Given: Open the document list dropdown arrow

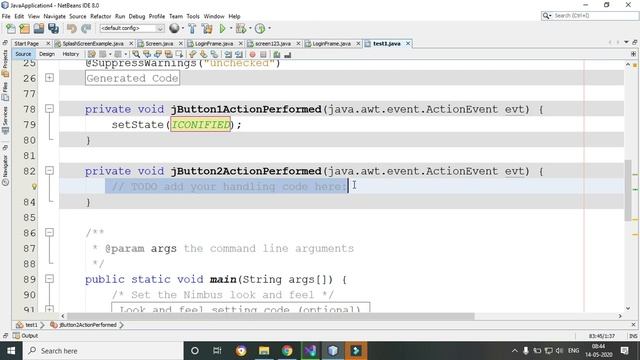Looking at the screenshot, I should (x=626, y=42).
